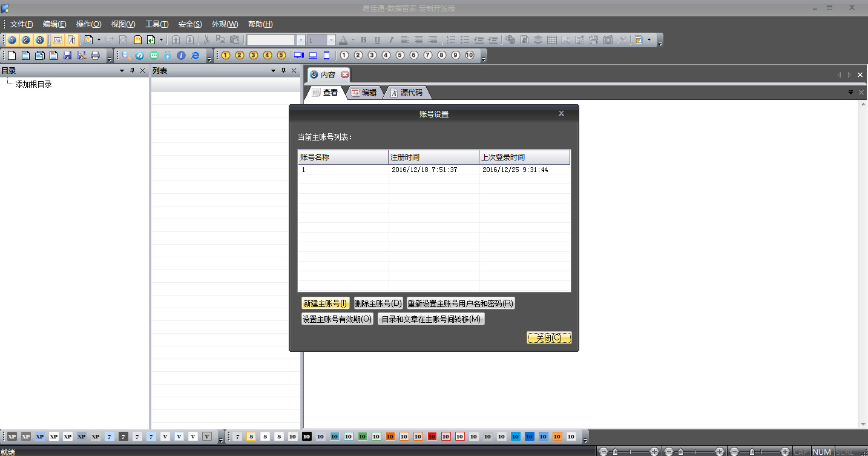Viewport: 868px width, 456px height.
Task: Toggle auto-hide pin on 目录 panel
Action: point(132,71)
